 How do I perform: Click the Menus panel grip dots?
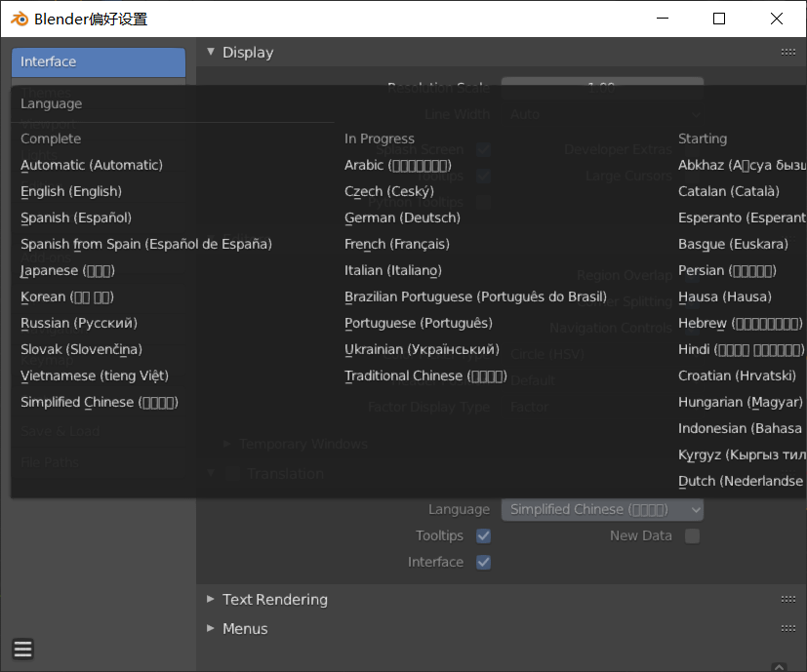point(787,628)
